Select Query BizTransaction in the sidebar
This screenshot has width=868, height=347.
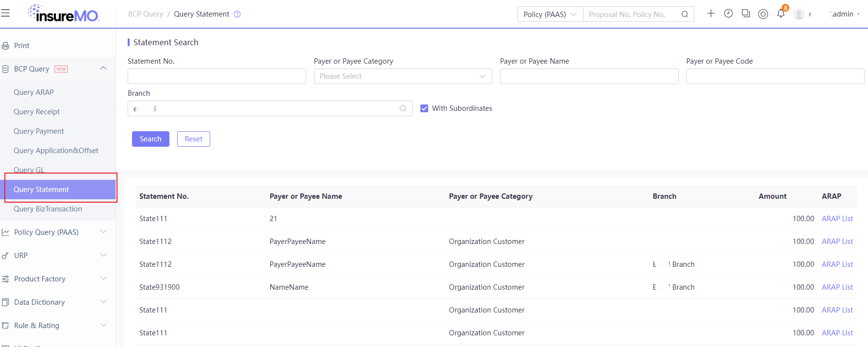click(x=48, y=208)
